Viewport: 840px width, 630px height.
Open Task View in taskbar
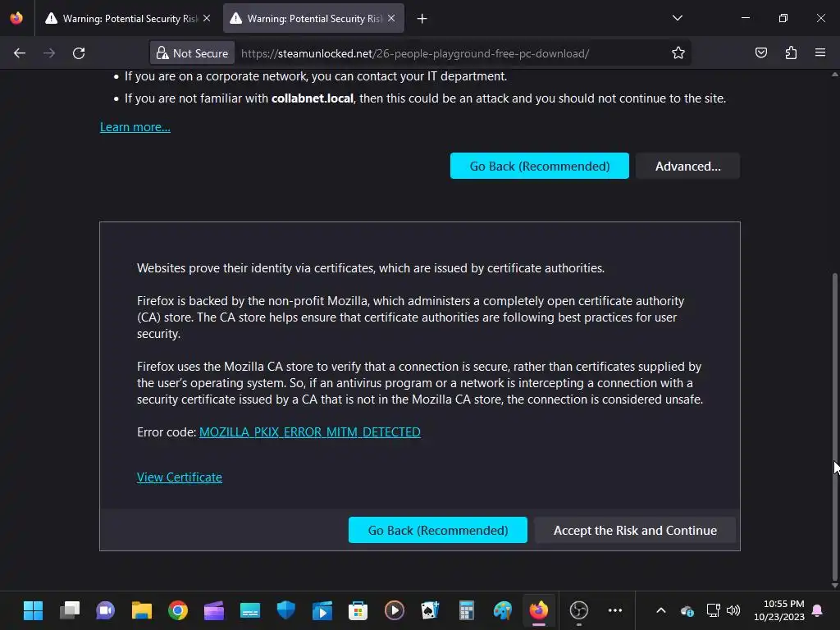tap(70, 610)
